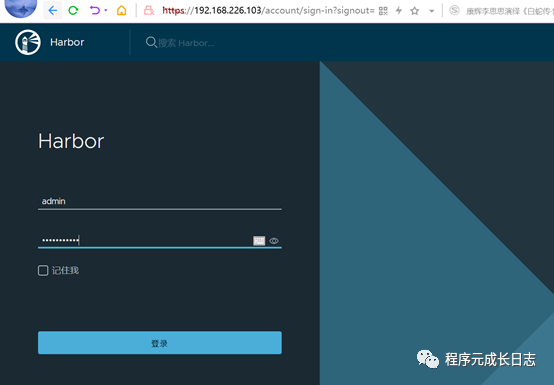This screenshot has width=554, height=385.
Task: Show password using the eye icon
Action: [x=274, y=241]
